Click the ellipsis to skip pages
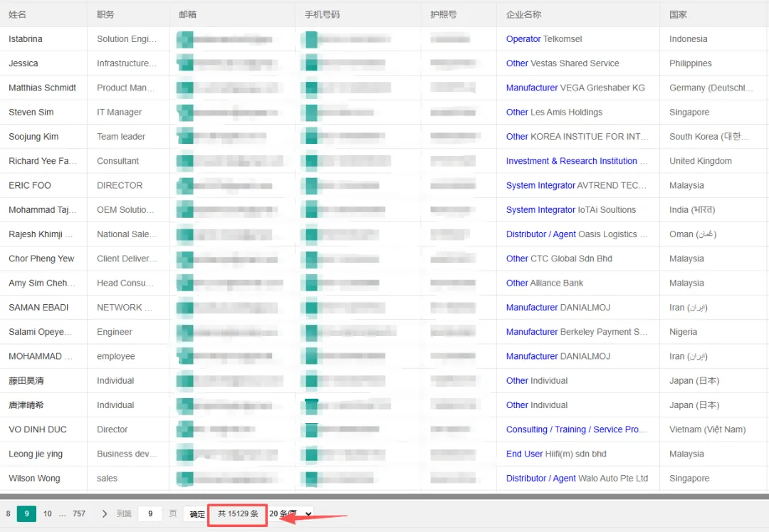This screenshot has width=769, height=532. point(62,514)
